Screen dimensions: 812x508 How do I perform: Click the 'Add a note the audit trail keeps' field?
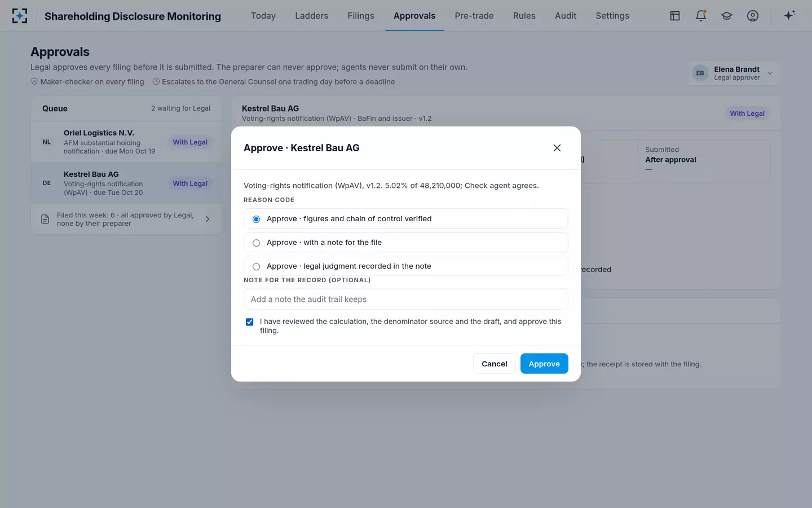pyautogui.click(x=405, y=299)
